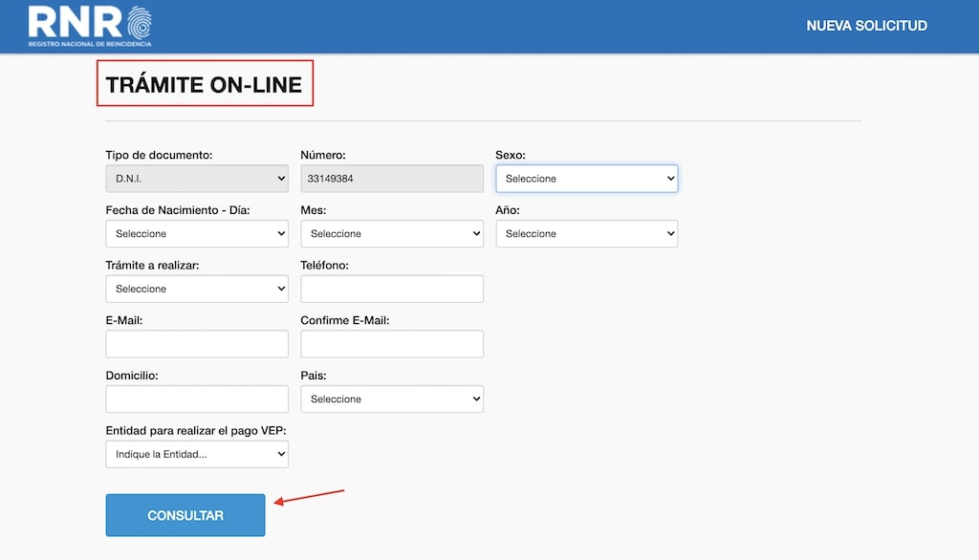Click the Sexo dropdown chevron arrow
The image size is (979, 560).
coord(669,179)
